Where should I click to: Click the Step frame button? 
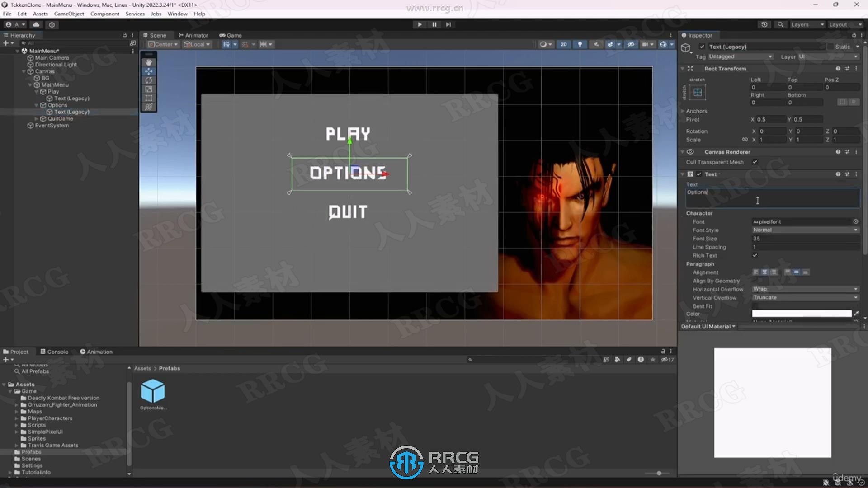(x=448, y=24)
